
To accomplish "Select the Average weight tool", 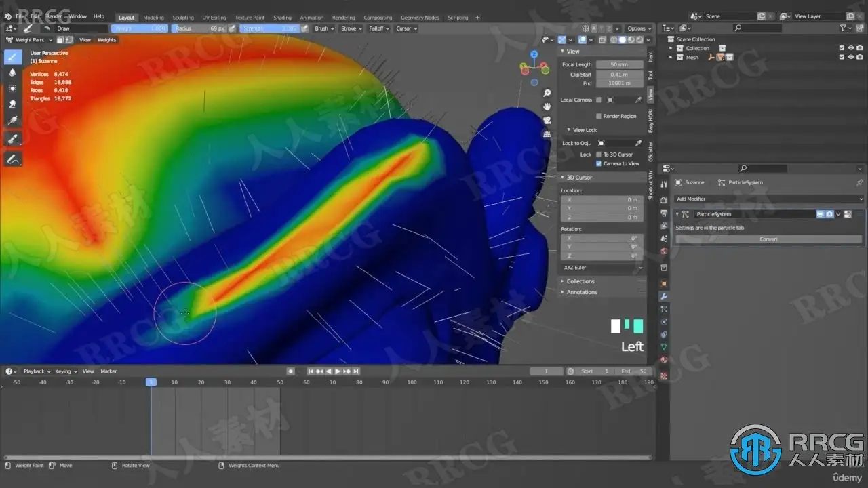I will coord(12,89).
